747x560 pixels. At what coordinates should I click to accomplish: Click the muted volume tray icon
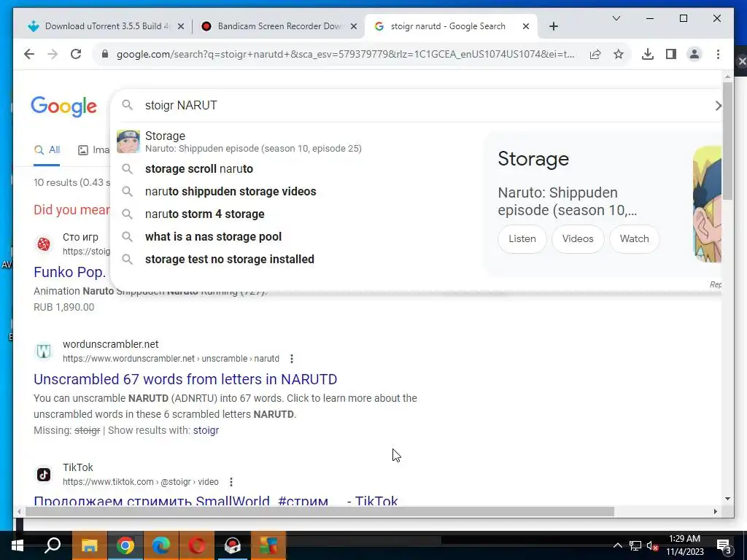pyautogui.click(x=652, y=545)
